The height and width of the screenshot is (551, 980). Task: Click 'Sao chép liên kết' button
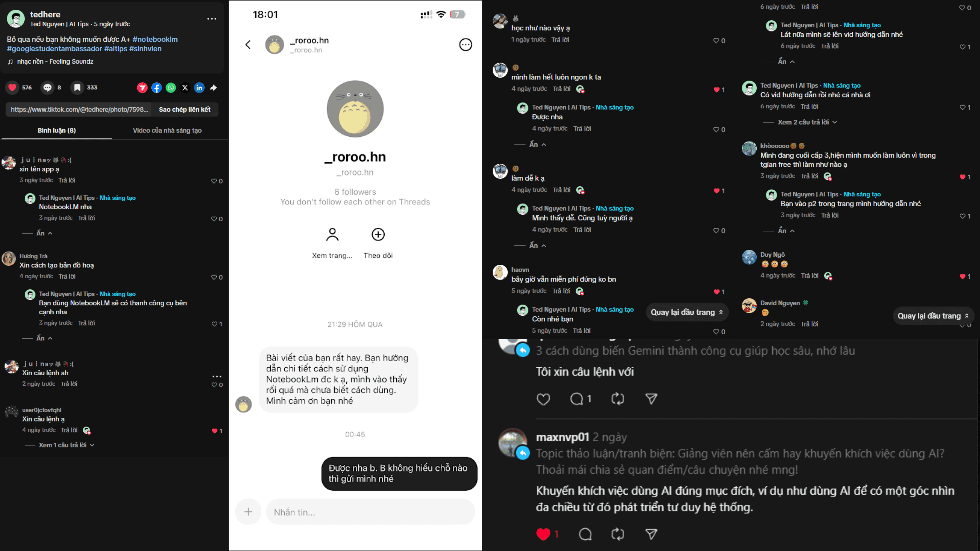185,110
